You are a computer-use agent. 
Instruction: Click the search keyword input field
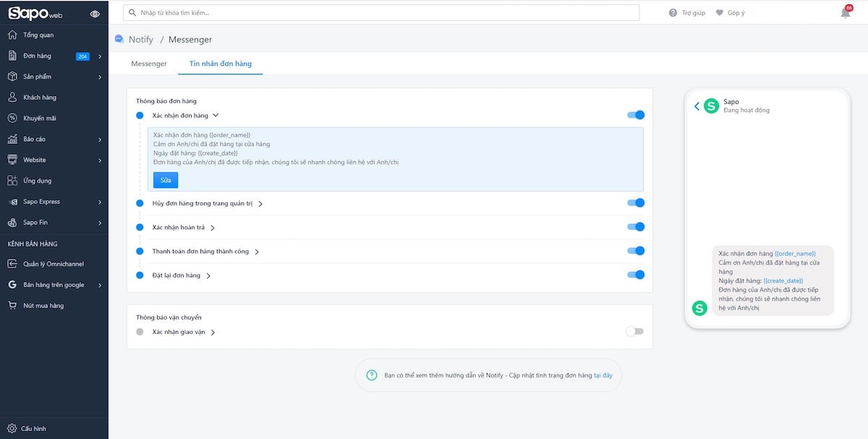[381, 13]
